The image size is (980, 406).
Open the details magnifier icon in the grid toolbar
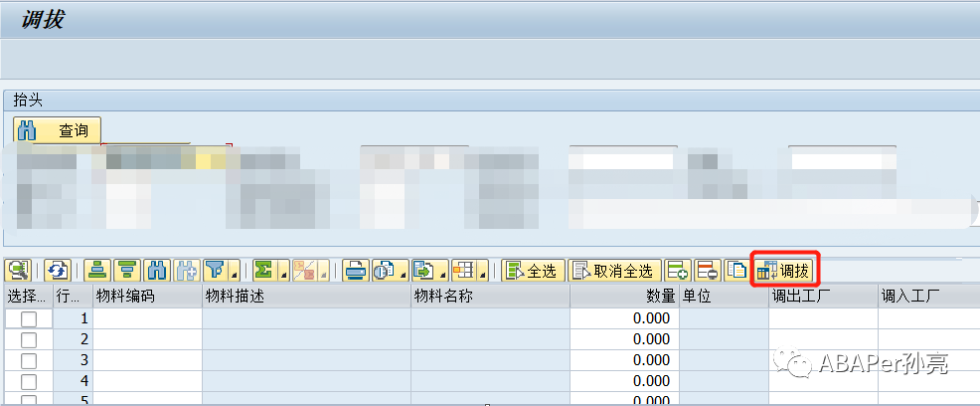pos(18,271)
